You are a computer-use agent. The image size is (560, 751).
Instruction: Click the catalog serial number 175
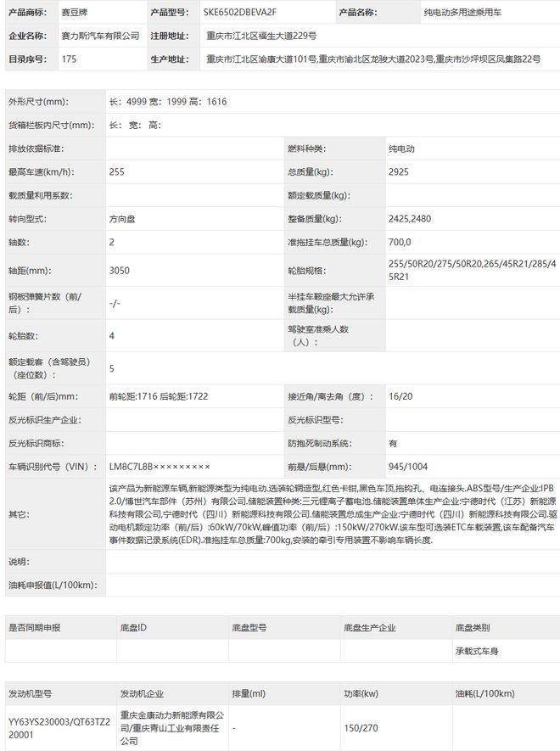pos(69,59)
